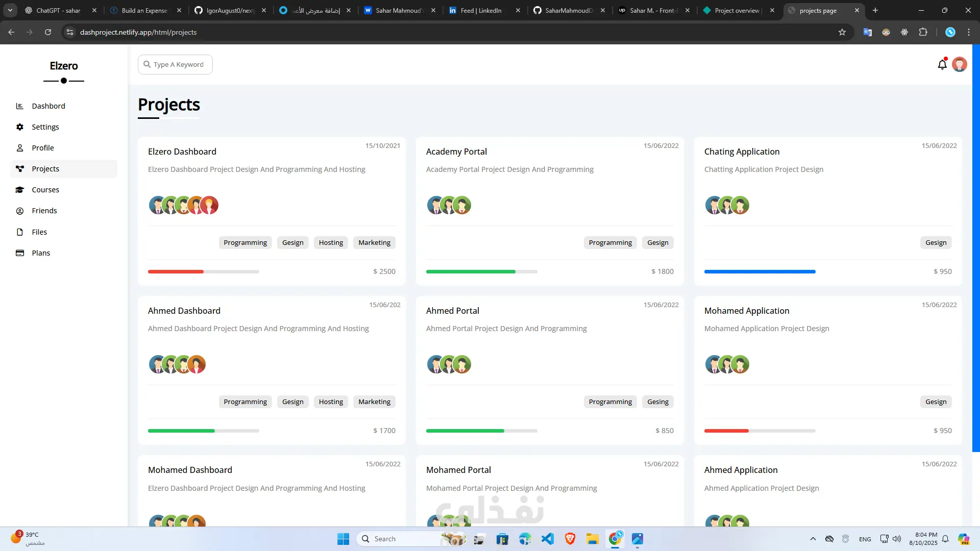Click Marketing tag on Elzero Dashboard card
The image size is (980, 551).
(x=374, y=243)
